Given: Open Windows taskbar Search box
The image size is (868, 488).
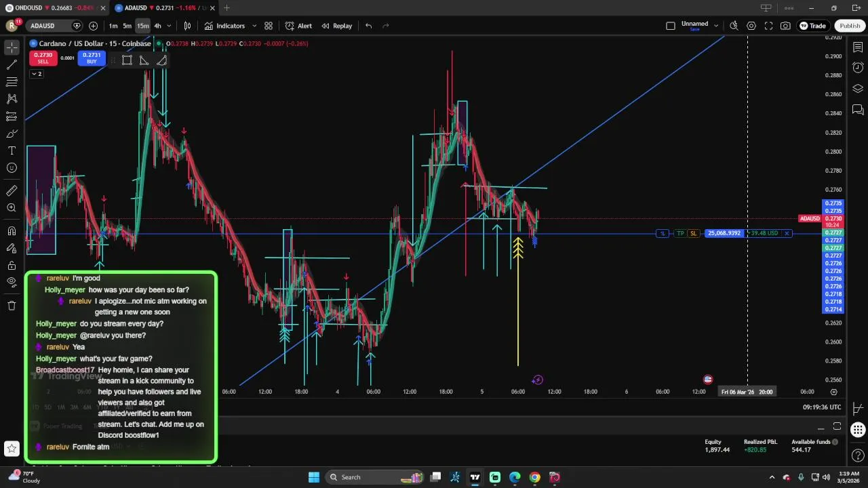Looking at the screenshot, I should coord(373,477).
